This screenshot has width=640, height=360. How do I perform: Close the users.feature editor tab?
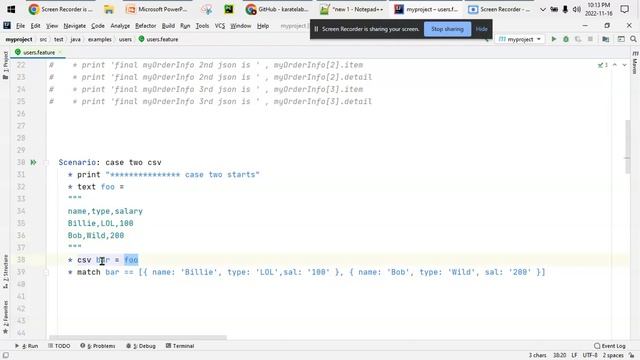click(60, 52)
